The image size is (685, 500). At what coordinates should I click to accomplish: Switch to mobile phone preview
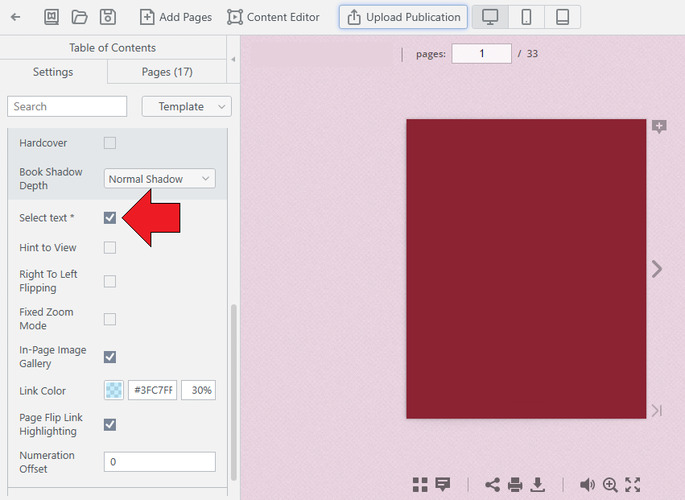526,17
